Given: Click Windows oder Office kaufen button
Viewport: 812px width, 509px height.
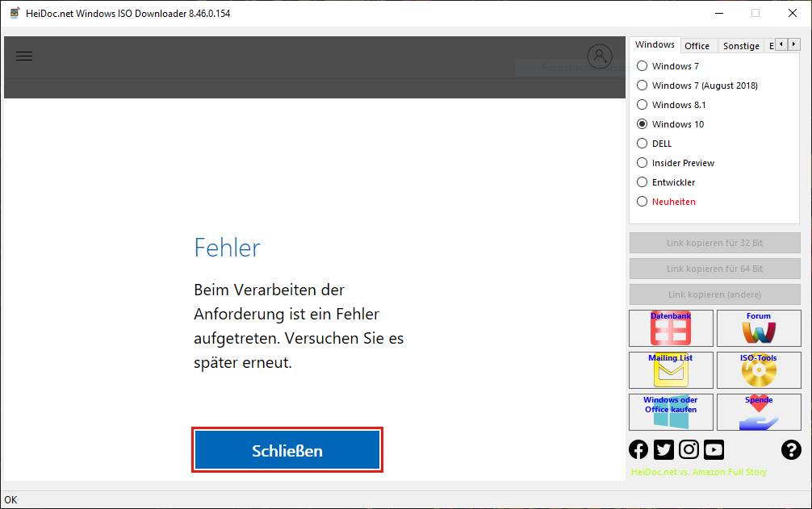Looking at the screenshot, I should point(671,411).
